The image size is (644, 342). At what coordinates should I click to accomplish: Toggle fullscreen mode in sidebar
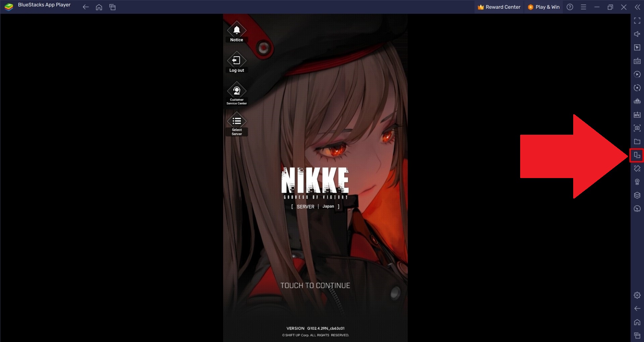[637, 21]
